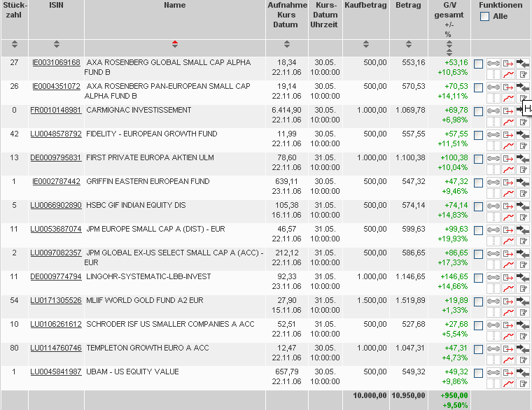This screenshot has width=532, height=410.
Task: Tick checkbox for First Private Europa Aktien ULM
Action: pos(478,159)
